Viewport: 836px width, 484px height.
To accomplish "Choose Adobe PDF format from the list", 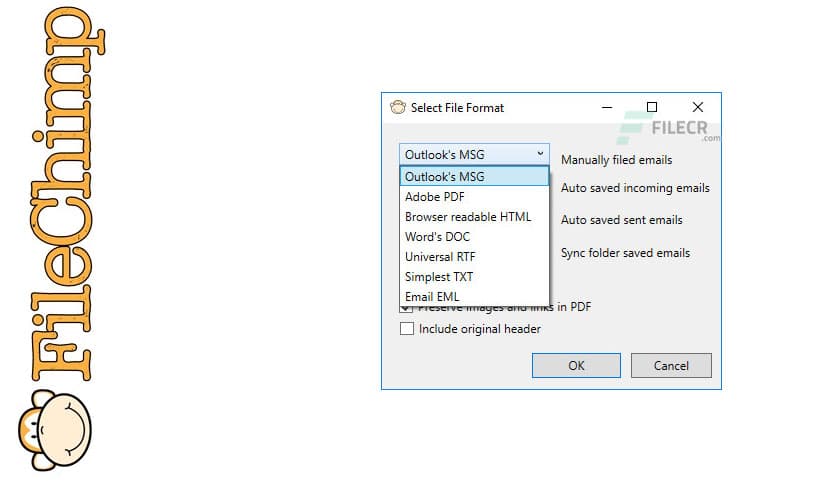I will click(x=474, y=197).
